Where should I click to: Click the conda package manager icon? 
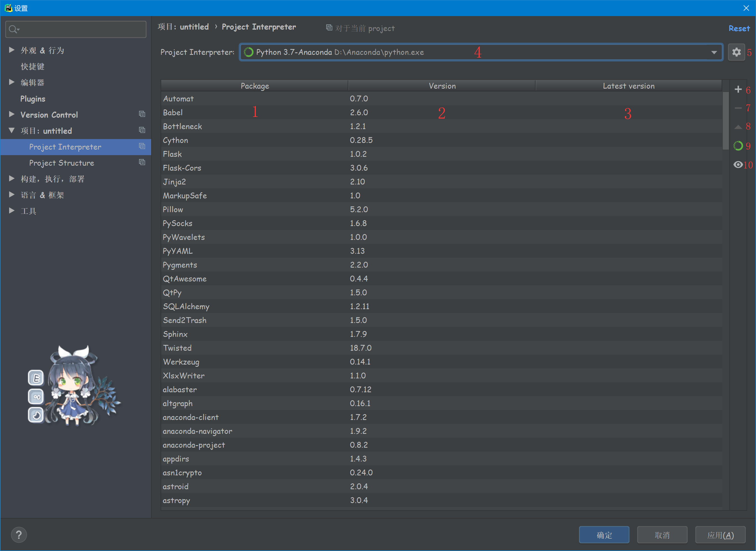click(x=738, y=146)
